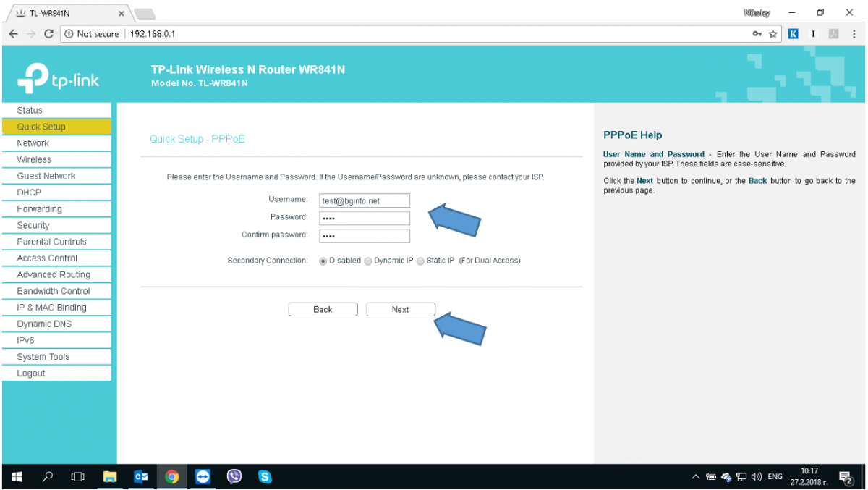Open the Windows Start menu

17,477
